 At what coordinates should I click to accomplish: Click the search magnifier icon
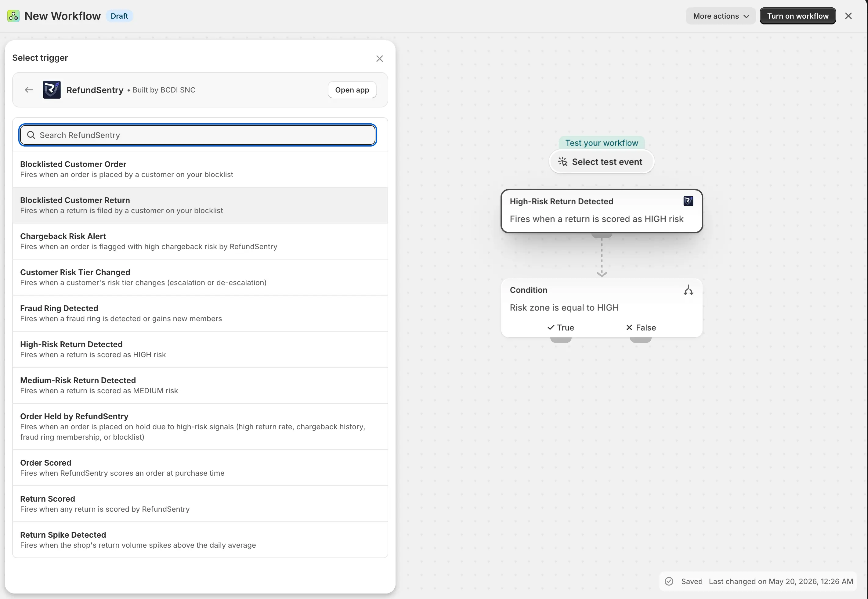[x=31, y=135]
